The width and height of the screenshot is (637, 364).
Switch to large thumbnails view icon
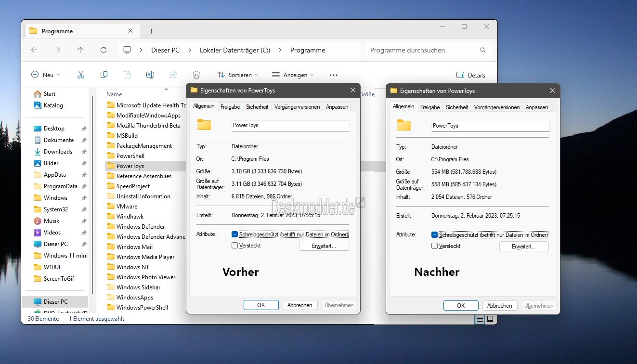click(490, 319)
